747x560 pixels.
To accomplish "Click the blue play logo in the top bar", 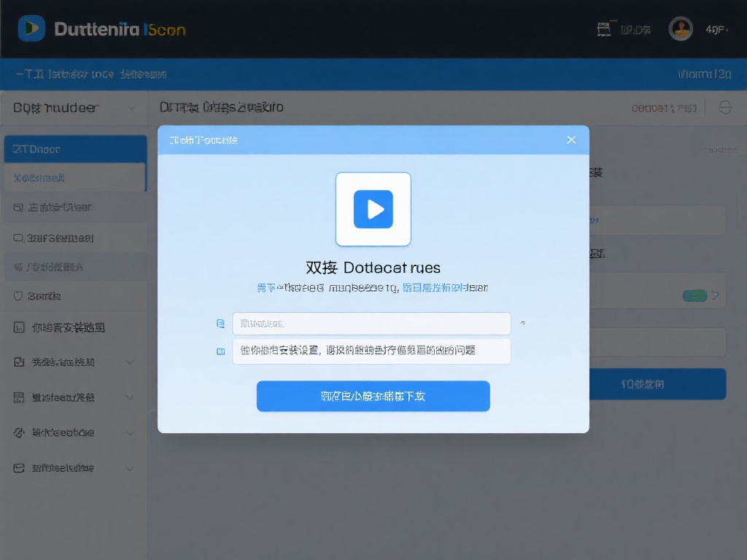I will [29, 28].
